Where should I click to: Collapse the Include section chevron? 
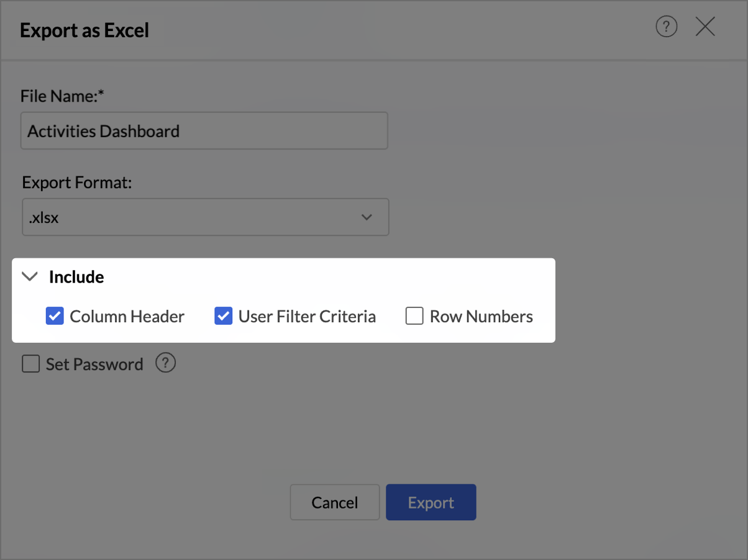click(29, 277)
